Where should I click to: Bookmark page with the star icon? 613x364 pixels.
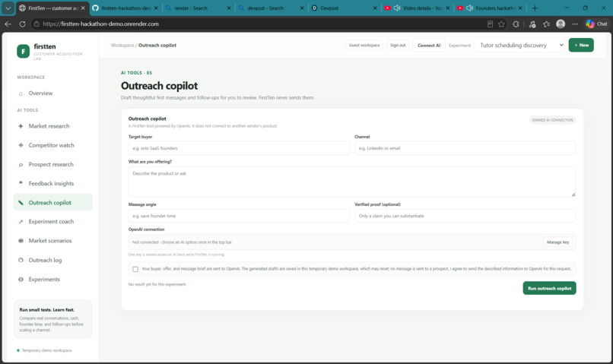pyautogui.click(x=501, y=24)
